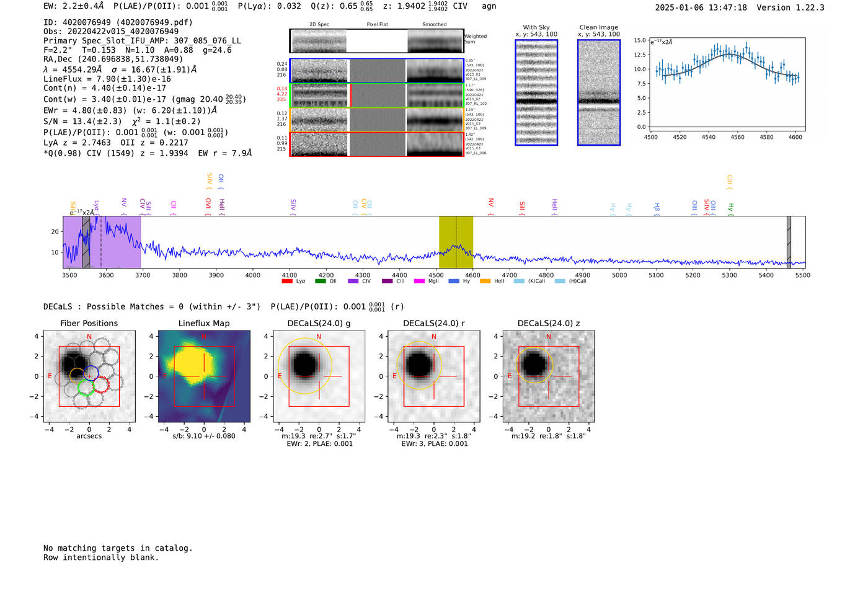Image resolution: width=868 pixels, height=591 pixels.
Task: Click the purple shaded region of the spectrum
Action: point(102,242)
